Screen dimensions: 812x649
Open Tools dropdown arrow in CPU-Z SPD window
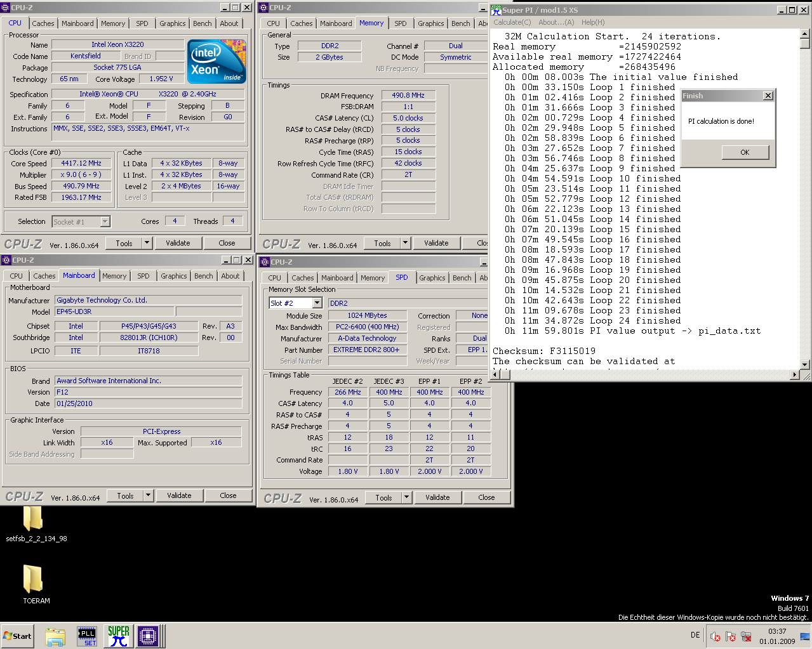[407, 497]
